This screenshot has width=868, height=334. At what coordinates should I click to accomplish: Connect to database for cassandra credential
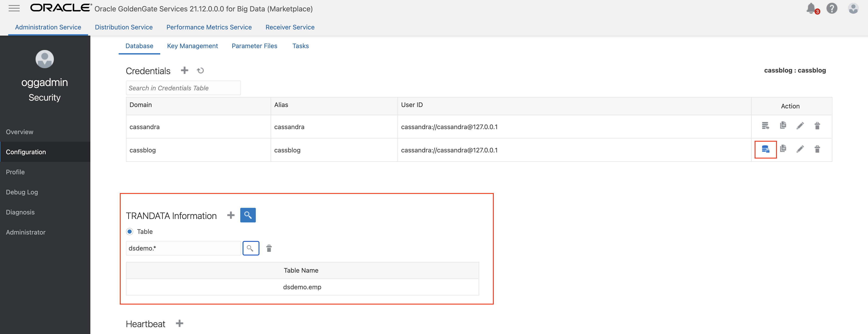pos(765,126)
